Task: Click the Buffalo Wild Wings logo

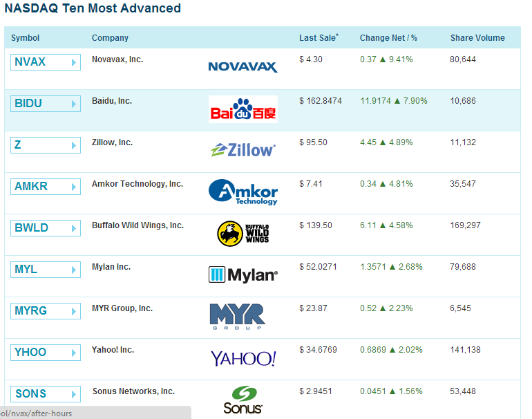Action: point(243,234)
